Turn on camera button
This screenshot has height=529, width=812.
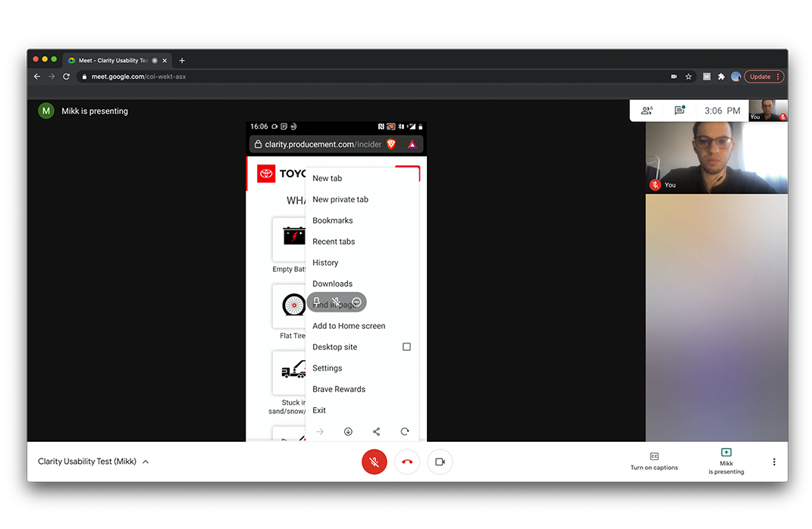pos(440,462)
